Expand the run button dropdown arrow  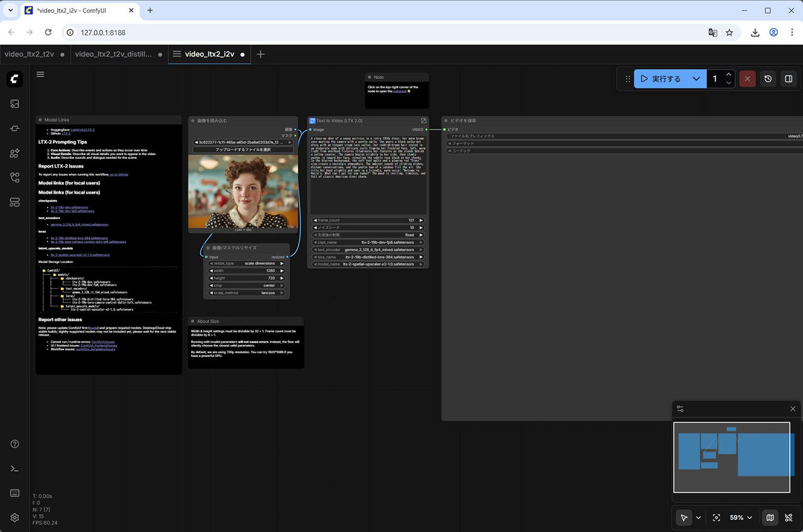coord(696,79)
